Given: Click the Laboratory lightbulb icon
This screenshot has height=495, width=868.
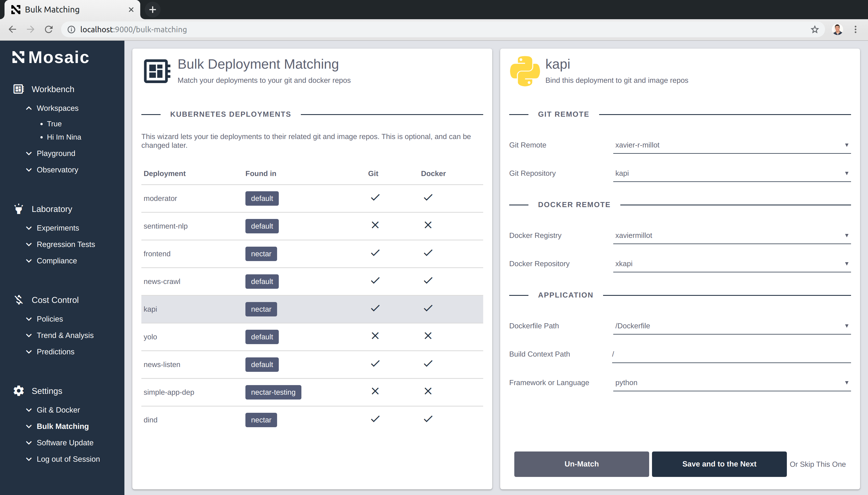Looking at the screenshot, I should tap(18, 209).
